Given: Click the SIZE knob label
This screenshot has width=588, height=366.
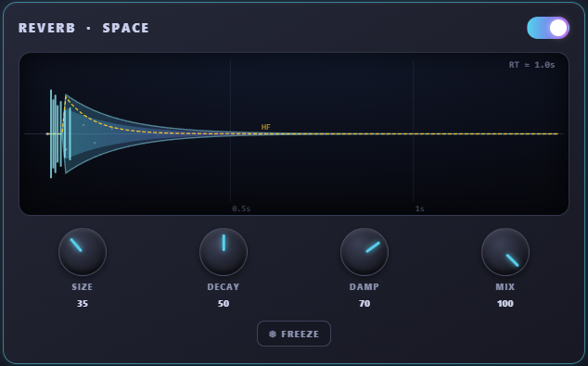Looking at the screenshot, I should tap(83, 286).
